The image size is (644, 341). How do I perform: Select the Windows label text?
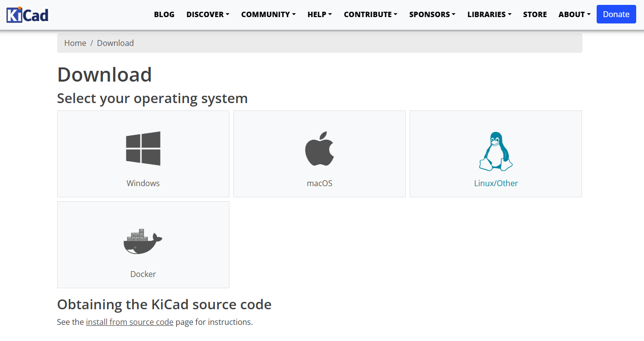point(143,183)
